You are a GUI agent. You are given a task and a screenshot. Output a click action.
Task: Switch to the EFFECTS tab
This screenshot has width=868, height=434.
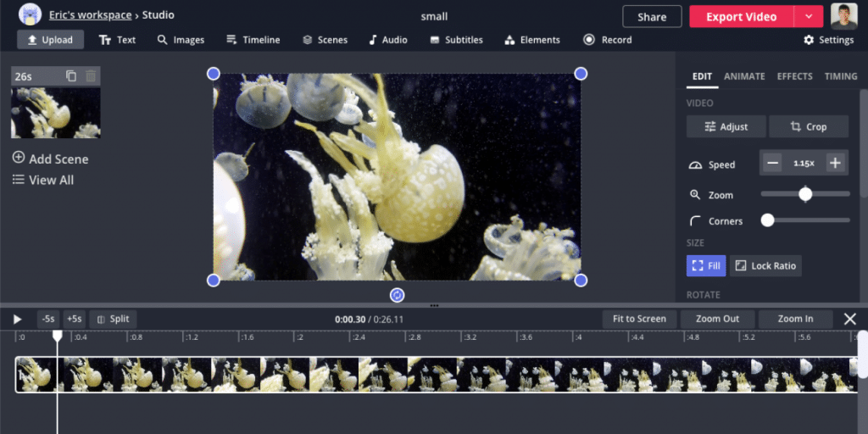[x=794, y=76]
